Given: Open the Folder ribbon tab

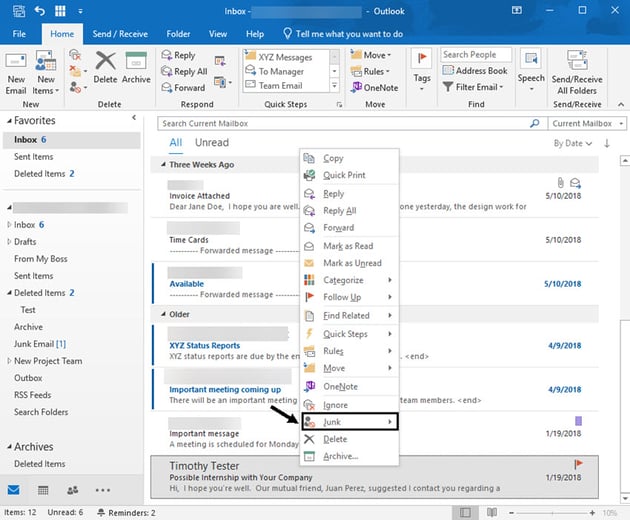Looking at the screenshot, I should (x=178, y=34).
